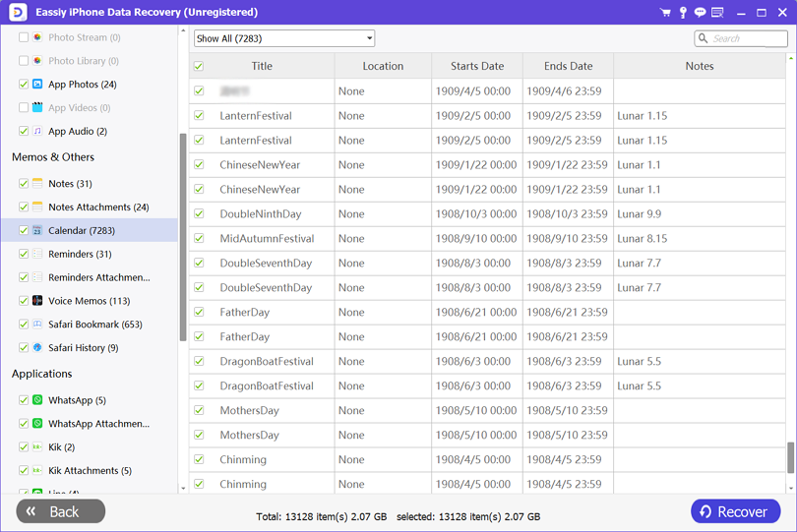Click the 'Applications' section heading
Image resolution: width=797 pixels, height=532 pixels.
click(x=41, y=374)
